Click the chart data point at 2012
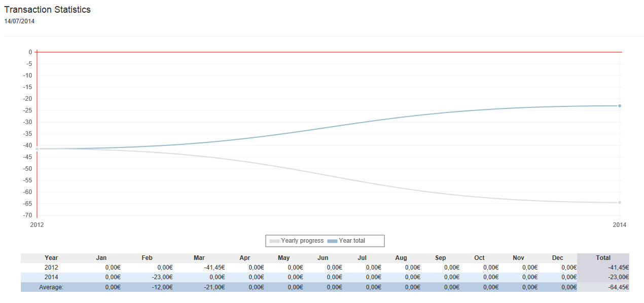 (37, 148)
